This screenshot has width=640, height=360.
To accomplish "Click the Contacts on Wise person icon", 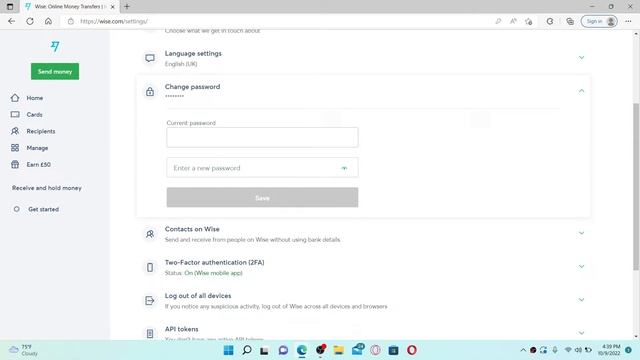I will 150,234.
